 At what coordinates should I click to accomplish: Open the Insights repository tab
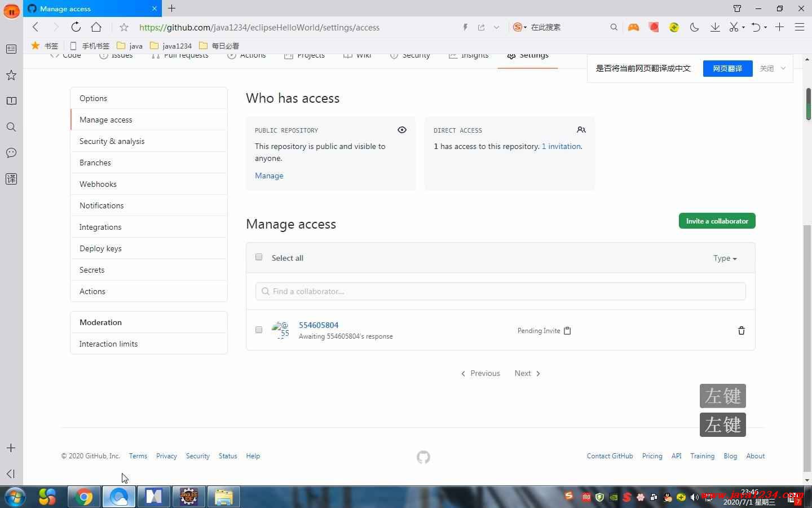tap(469, 55)
